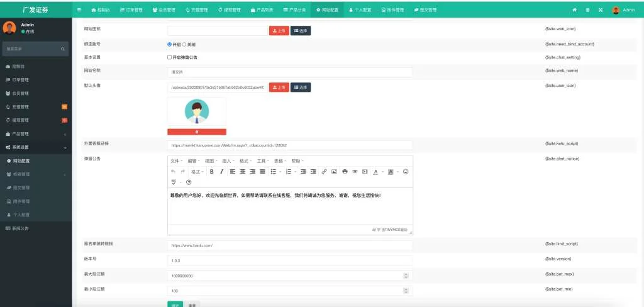Viewport: 644px width, 307px height.
Task: Expand the 产品管理 sidebar section
Action: [36, 134]
